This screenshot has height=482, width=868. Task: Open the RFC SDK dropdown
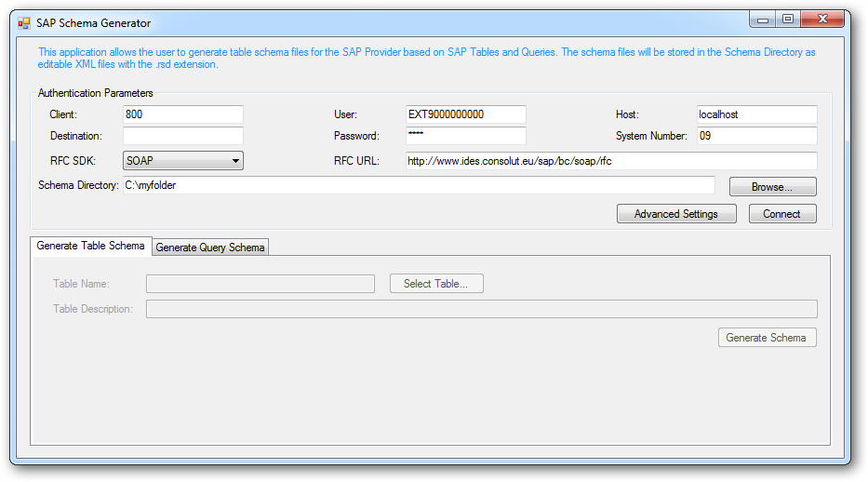coord(183,161)
